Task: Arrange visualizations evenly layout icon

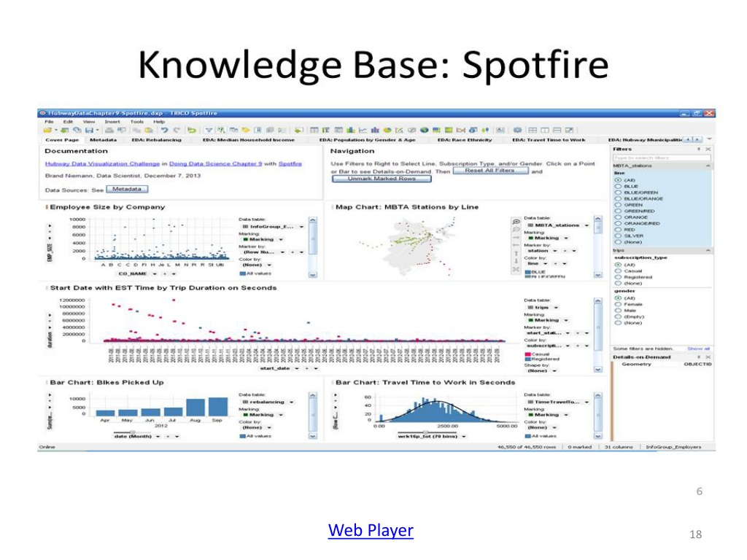Action: (x=532, y=130)
